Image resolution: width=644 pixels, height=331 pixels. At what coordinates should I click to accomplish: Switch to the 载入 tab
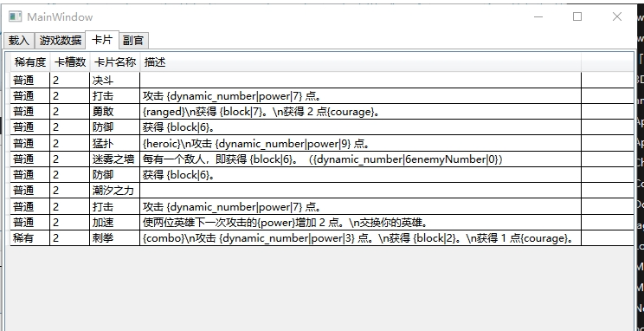[x=19, y=41]
